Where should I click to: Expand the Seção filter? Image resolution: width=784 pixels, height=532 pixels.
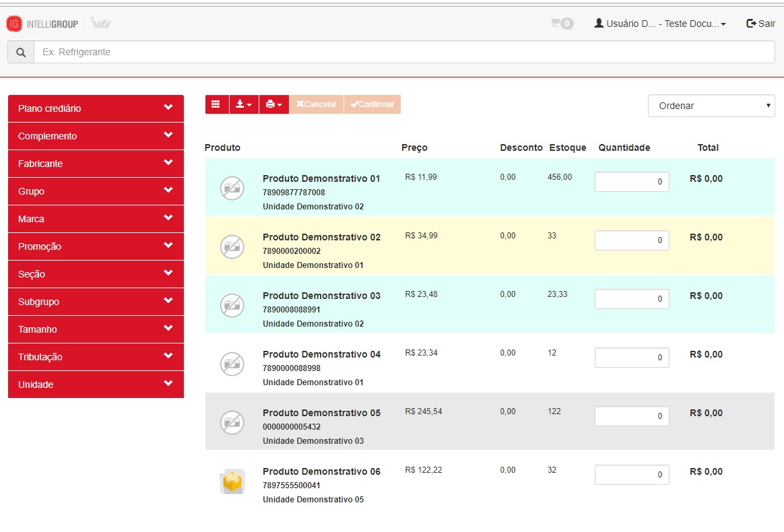coord(96,274)
